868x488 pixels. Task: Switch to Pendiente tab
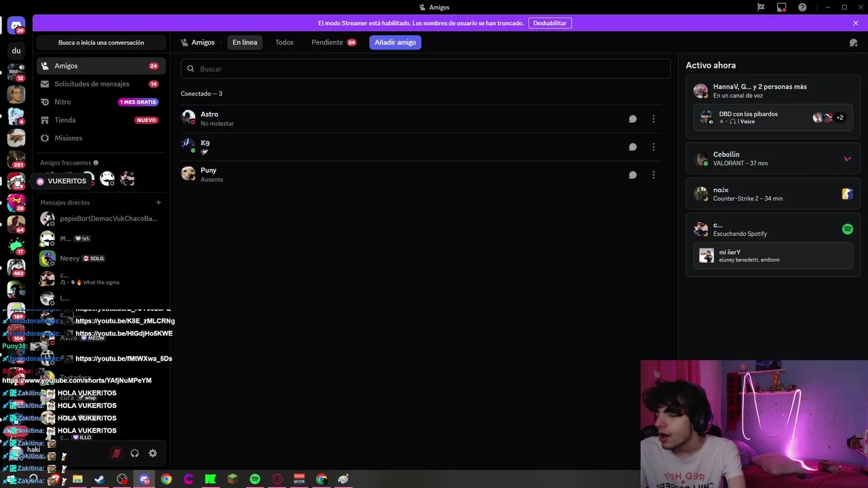click(x=334, y=42)
